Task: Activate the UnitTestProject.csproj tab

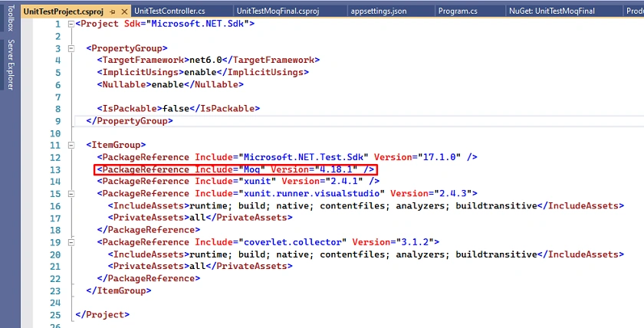Action: (63, 11)
